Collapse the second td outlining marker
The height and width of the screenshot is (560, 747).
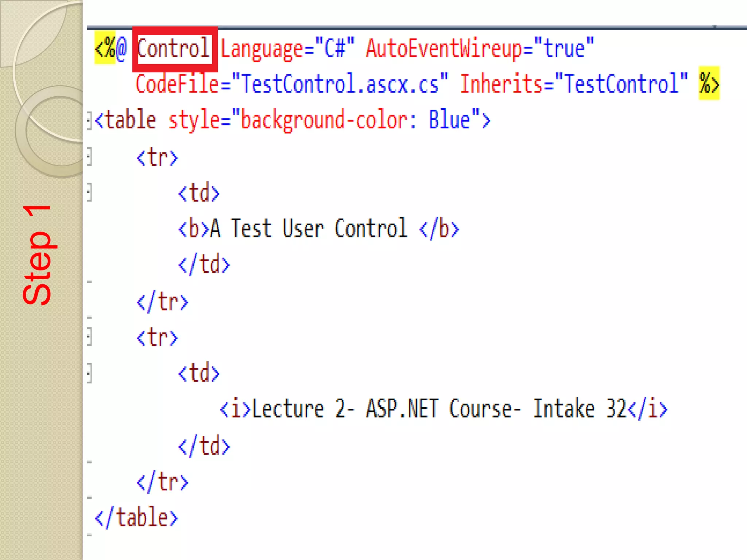pyautogui.click(x=89, y=373)
